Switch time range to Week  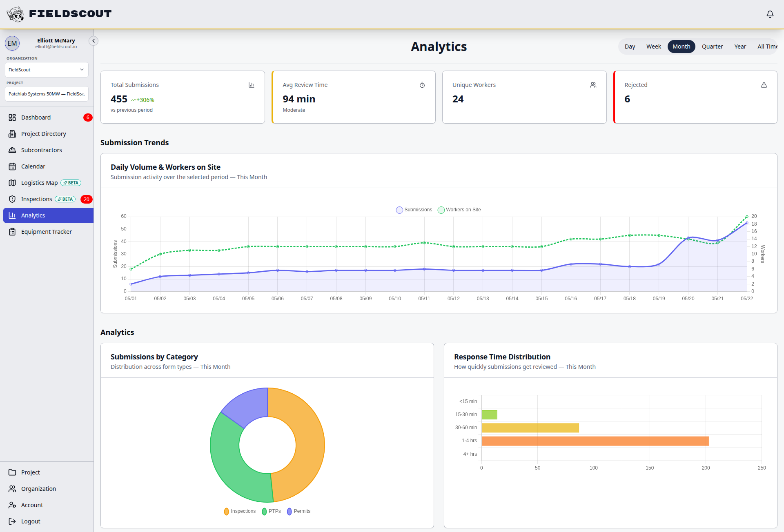(653, 47)
